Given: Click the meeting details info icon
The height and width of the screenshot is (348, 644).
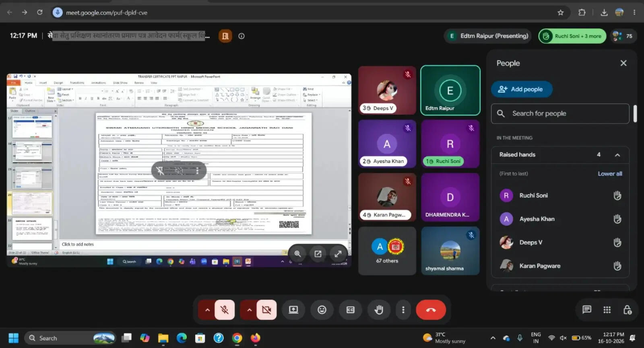Looking at the screenshot, I should pyautogui.click(x=242, y=36).
